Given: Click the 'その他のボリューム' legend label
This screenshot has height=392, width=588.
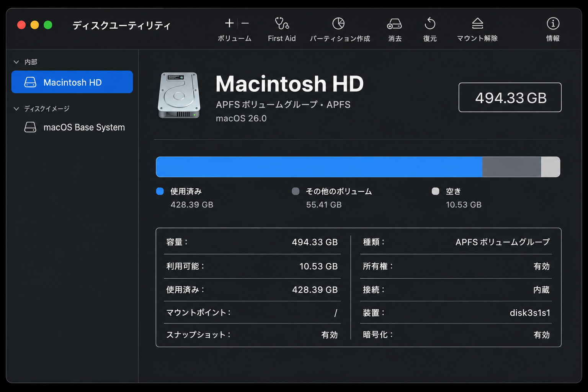Looking at the screenshot, I should [x=339, y=191].
